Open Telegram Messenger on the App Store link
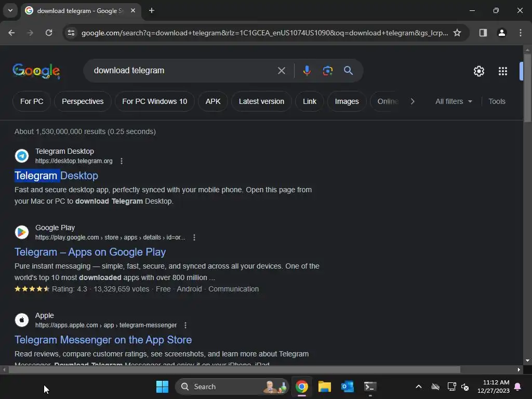 [103, 340]
